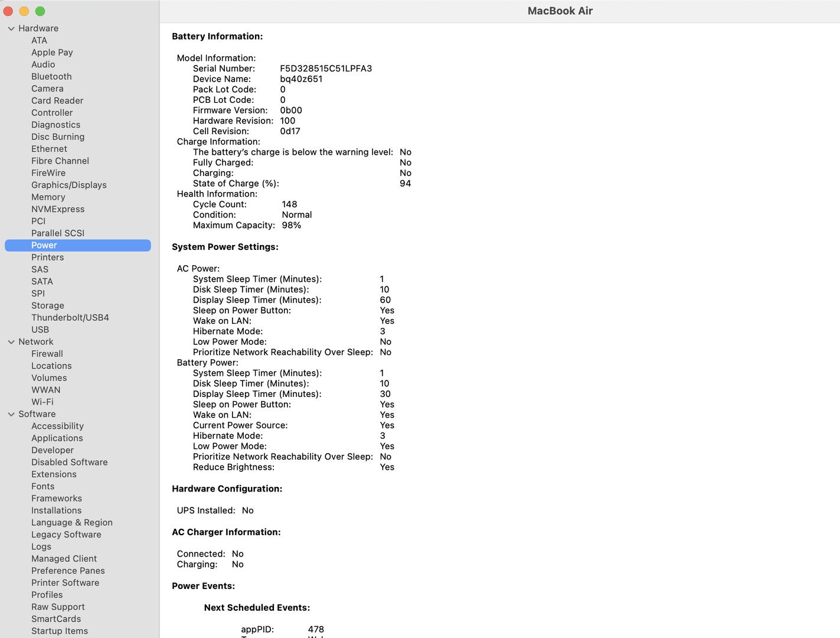The height and width of the screenshot is (638, 840).
Task: Collapse the Hardware section chevron
Action: tap(11, 28)
